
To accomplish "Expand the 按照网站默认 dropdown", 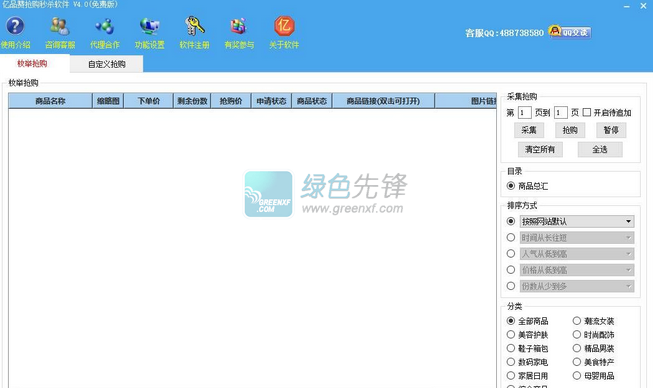I will click(x=628, y=221).
